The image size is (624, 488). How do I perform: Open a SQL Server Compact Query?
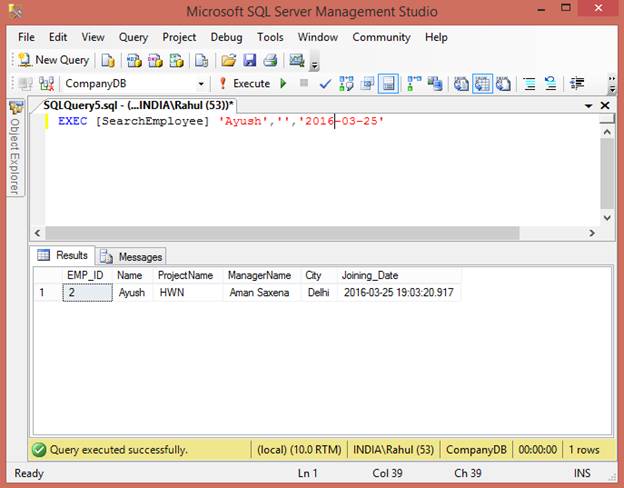201,61
